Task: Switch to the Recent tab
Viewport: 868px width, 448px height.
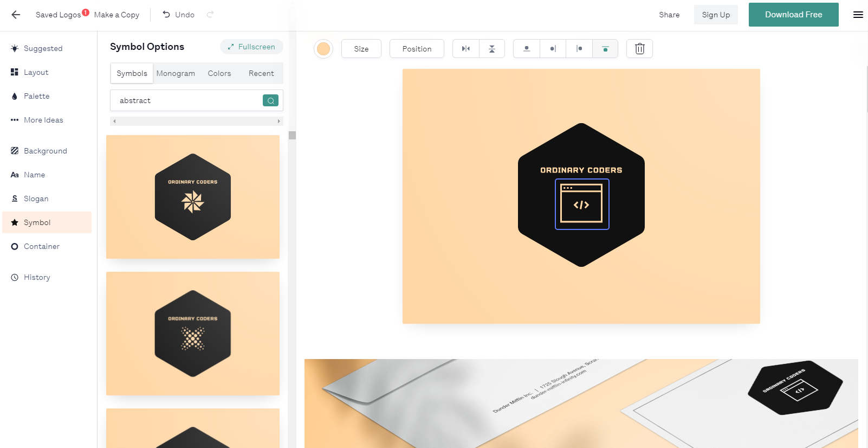Action: tap(261, 73)
